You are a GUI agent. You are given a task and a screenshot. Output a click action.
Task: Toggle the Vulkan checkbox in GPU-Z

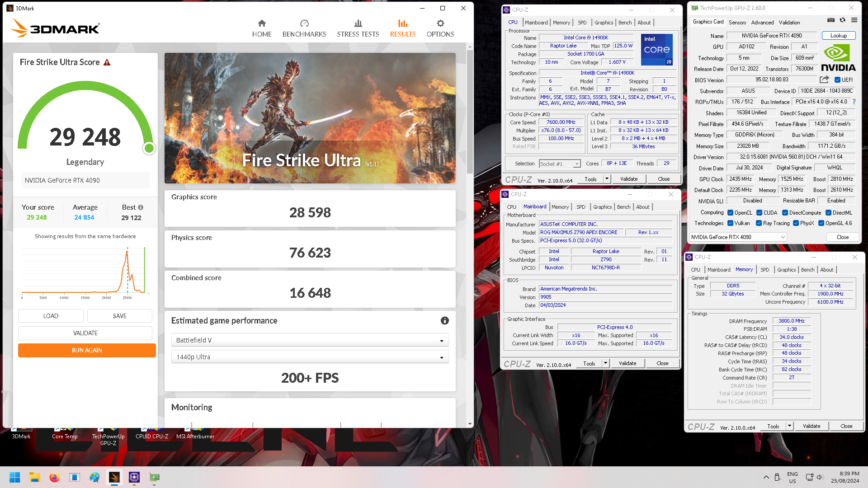[x=730, y=223]
